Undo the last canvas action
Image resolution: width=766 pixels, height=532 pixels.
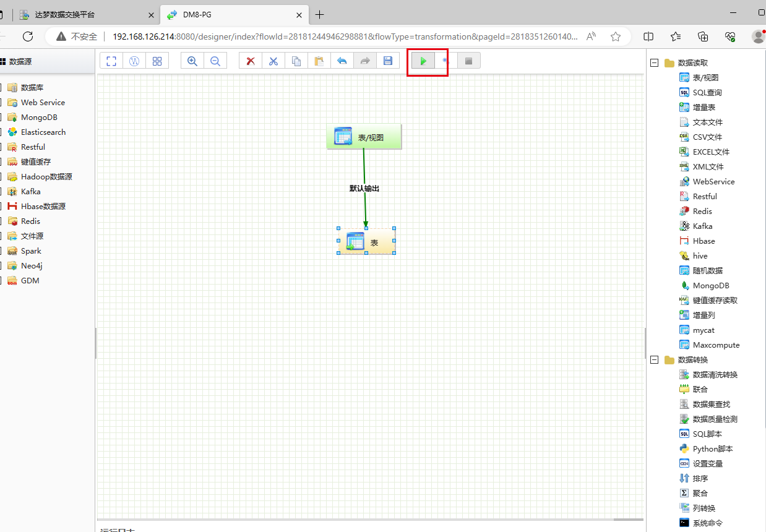[x=342, y=60]
